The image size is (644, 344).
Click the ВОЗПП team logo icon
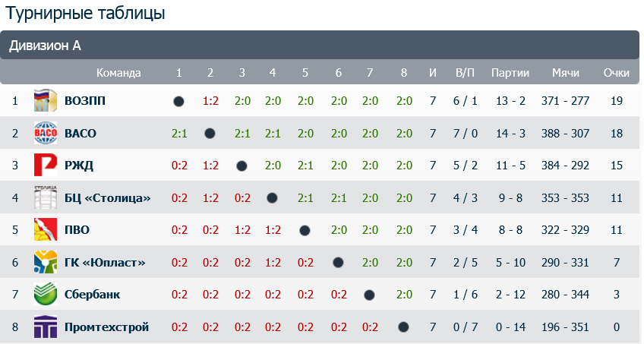point(45,100)
